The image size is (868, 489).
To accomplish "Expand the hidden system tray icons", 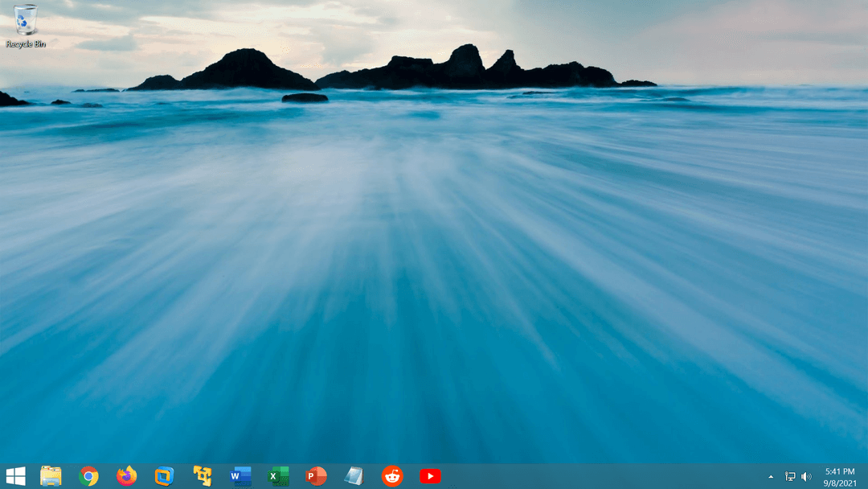I will coord(771,476).
